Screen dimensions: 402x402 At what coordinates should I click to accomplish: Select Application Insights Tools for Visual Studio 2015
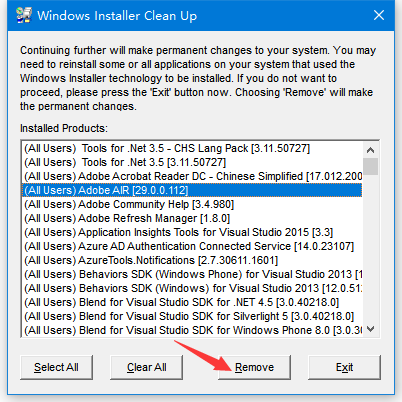tap(192, 232)
